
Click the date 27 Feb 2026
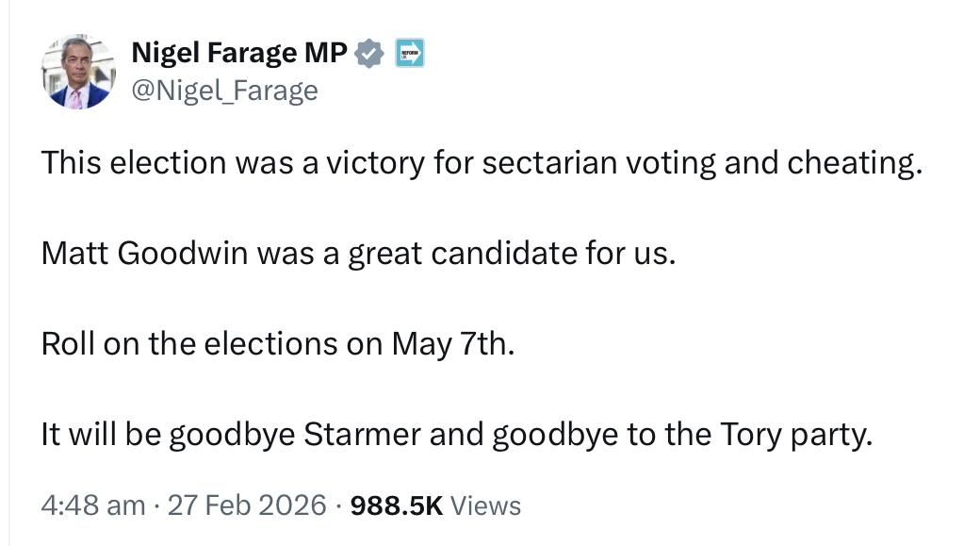[x=248, y=505]
